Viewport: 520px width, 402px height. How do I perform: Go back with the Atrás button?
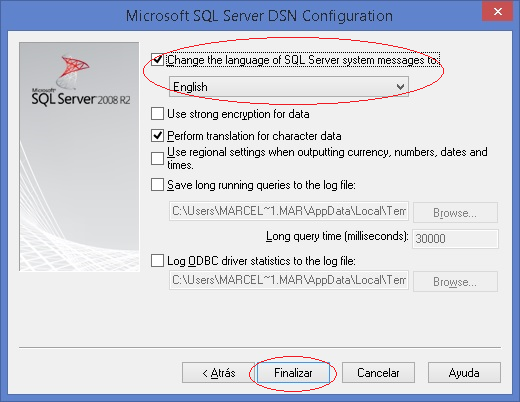[218, 373]
